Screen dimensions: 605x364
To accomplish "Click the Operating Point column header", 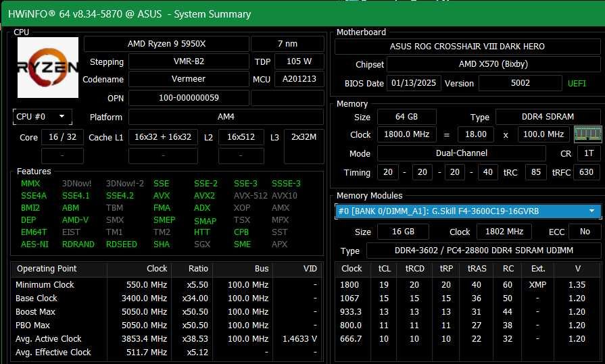I will [59, 269].
